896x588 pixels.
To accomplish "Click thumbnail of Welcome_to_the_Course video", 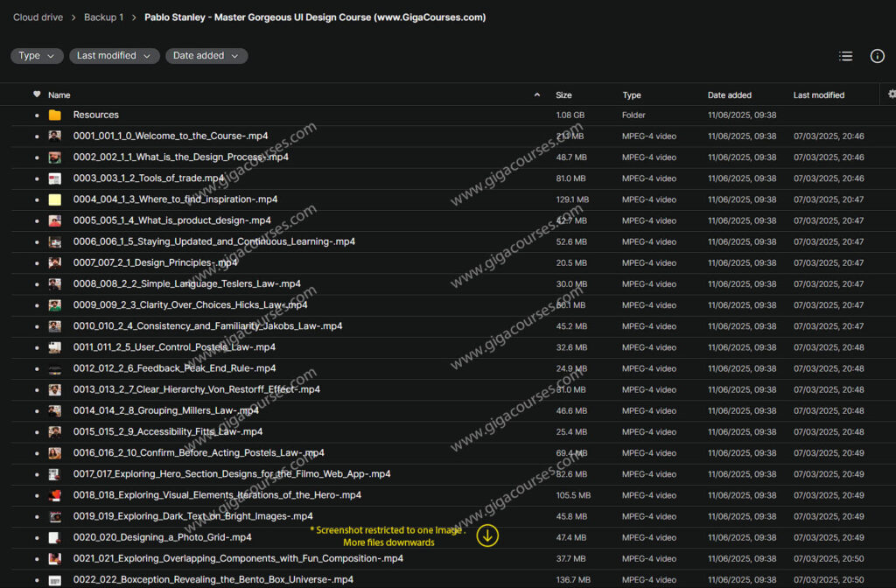I will [x=55, y=136].
